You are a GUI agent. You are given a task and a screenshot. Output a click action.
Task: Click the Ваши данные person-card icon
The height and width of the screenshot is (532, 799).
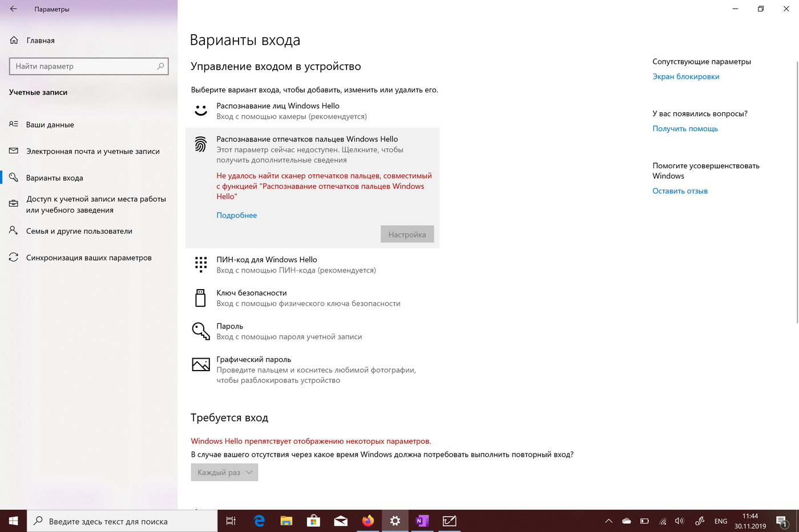coord(14,124)
